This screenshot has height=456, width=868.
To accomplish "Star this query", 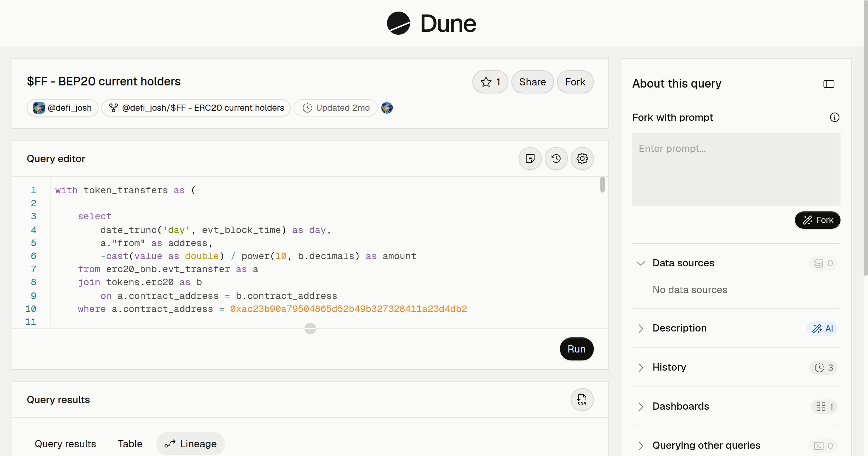I will pyautogui.click(x=490, y=82).
